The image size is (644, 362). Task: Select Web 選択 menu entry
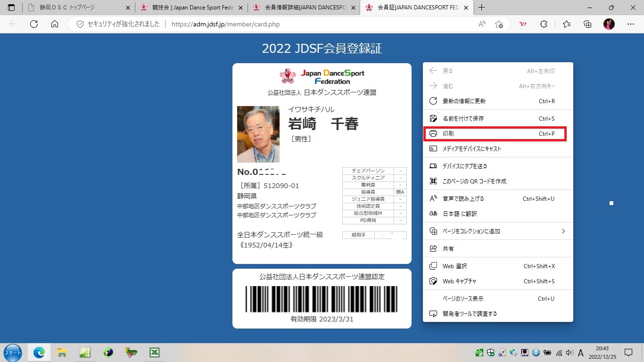[x=498, y=266]
